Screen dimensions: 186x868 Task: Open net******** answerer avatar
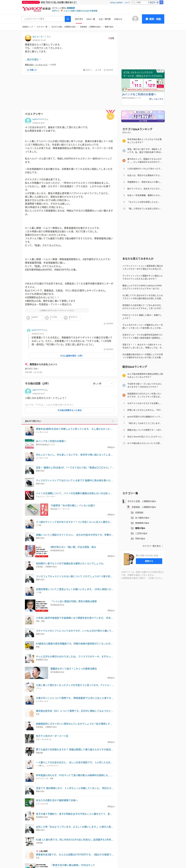(28, 392)
